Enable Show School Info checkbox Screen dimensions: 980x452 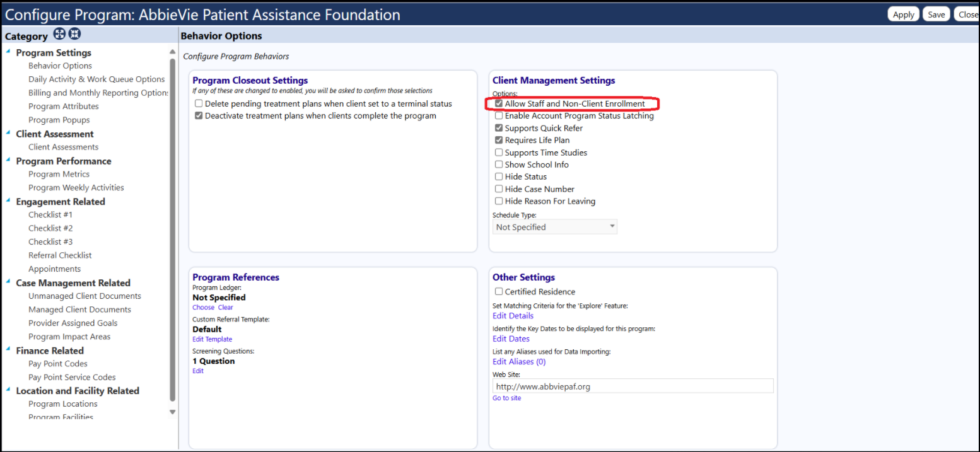click(x=499, y=165)
